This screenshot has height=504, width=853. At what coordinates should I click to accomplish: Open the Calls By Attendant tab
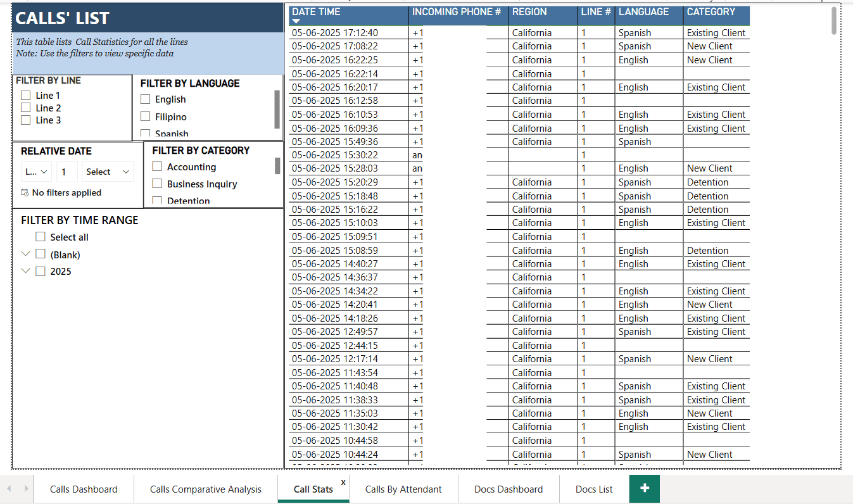pyautogui.click(x=403, y=489)
